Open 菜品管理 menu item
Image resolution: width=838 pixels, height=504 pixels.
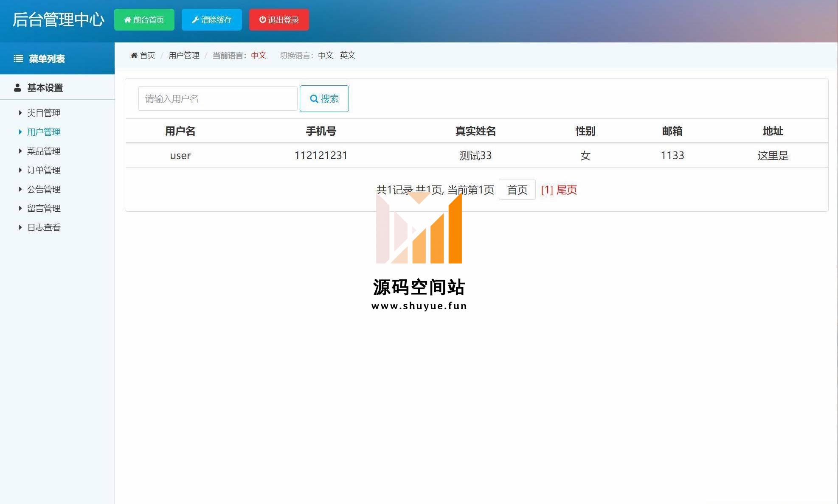[x=44, y=151]
